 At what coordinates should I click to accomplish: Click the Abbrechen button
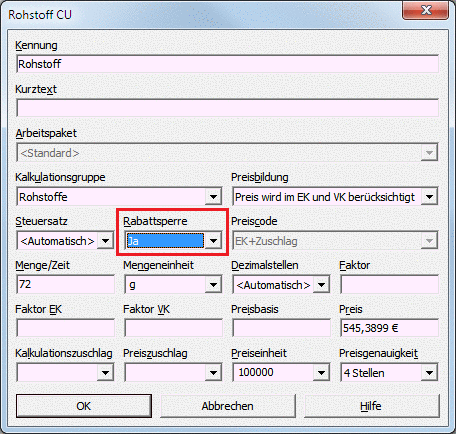click(228, 406)
